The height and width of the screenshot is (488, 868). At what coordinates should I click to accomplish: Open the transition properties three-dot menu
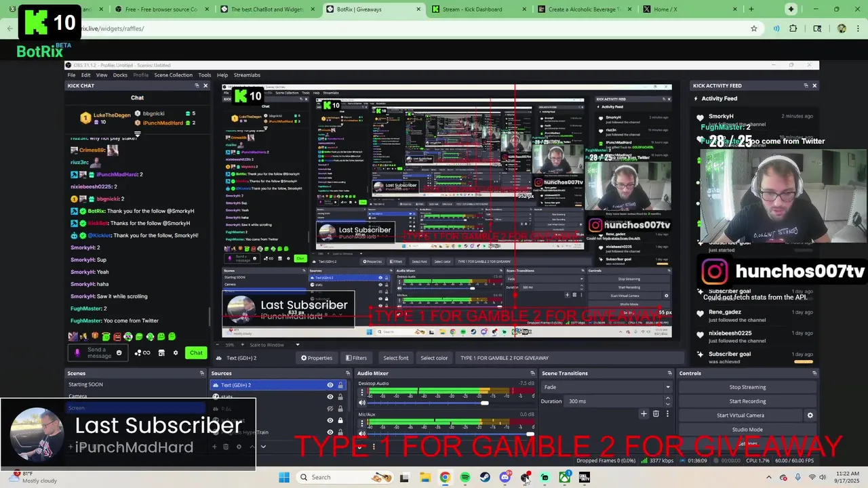coord(667,413)
